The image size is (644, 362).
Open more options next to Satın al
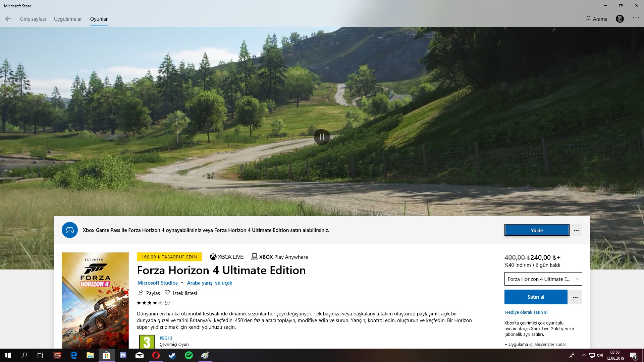(x=575, y=297)
